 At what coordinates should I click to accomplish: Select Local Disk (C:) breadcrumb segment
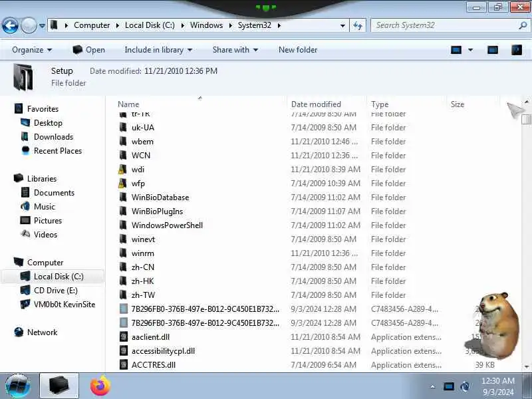click(x=150, y=25)
